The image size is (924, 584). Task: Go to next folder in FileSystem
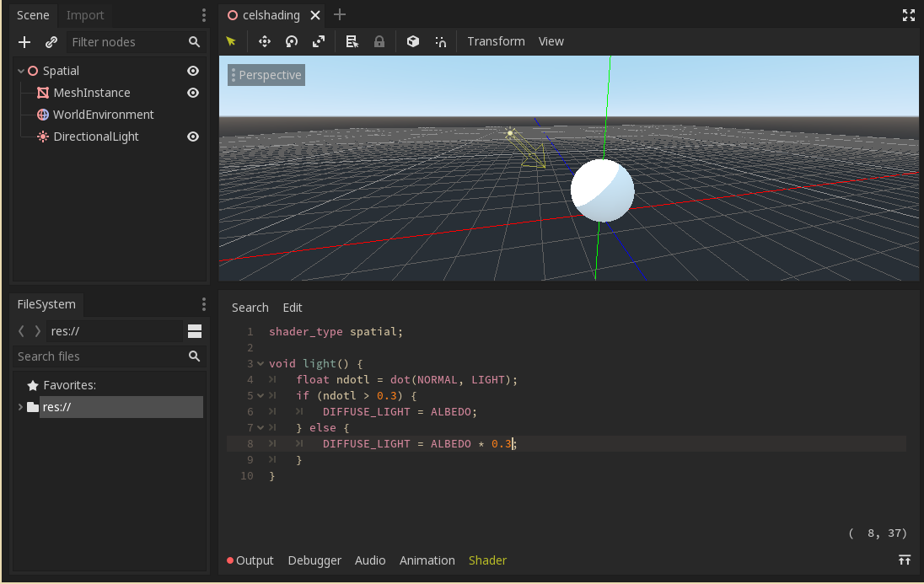tap(38, 331)
